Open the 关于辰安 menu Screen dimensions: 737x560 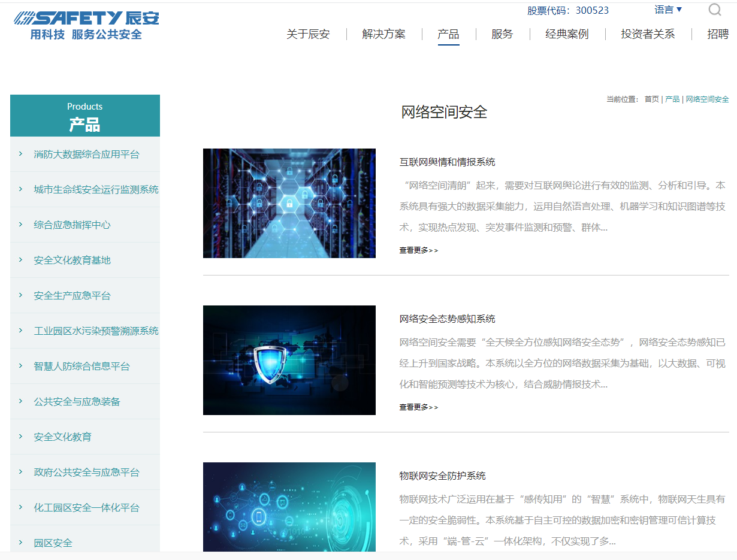[x=308, y=34]
